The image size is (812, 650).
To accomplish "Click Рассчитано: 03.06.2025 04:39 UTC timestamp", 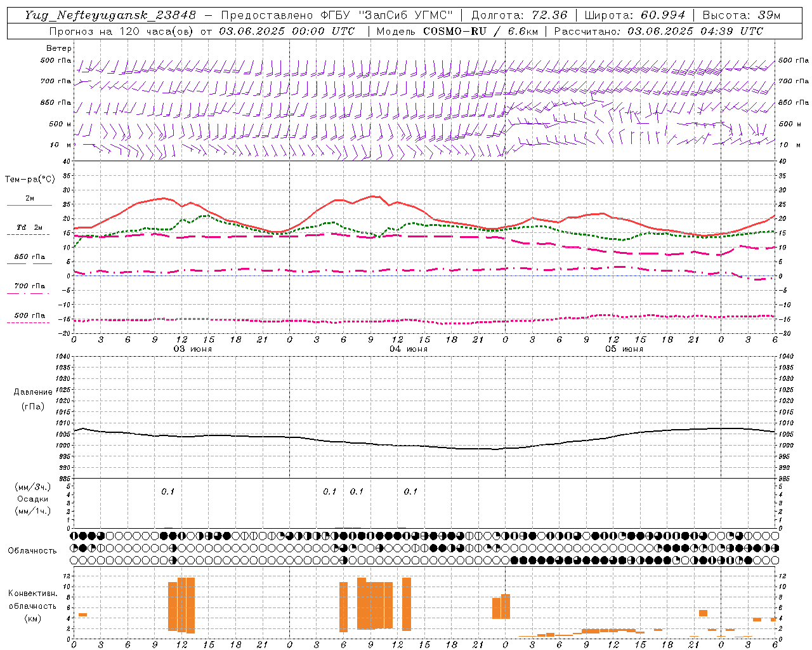I will pos(658,31).
